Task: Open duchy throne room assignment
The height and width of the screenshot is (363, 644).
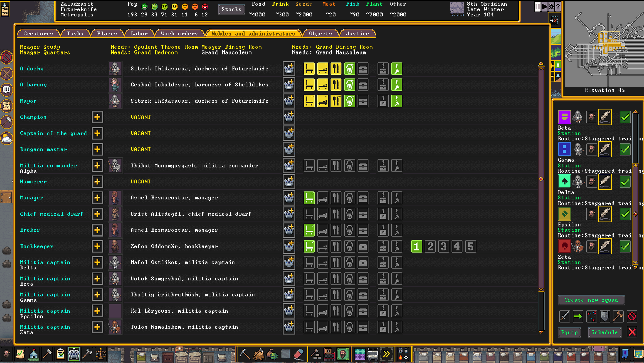Action: (x=309, y=68)
